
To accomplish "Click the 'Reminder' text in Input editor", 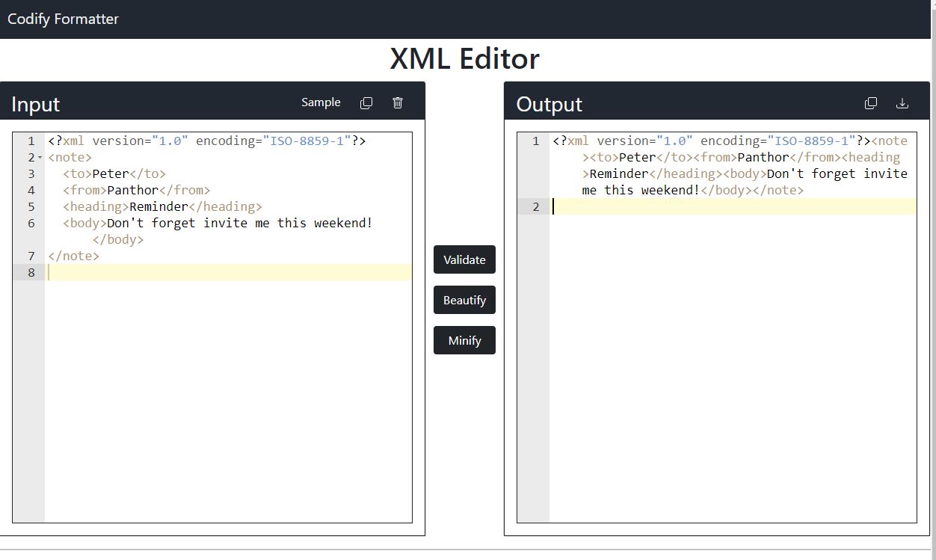I will (158, 206).
